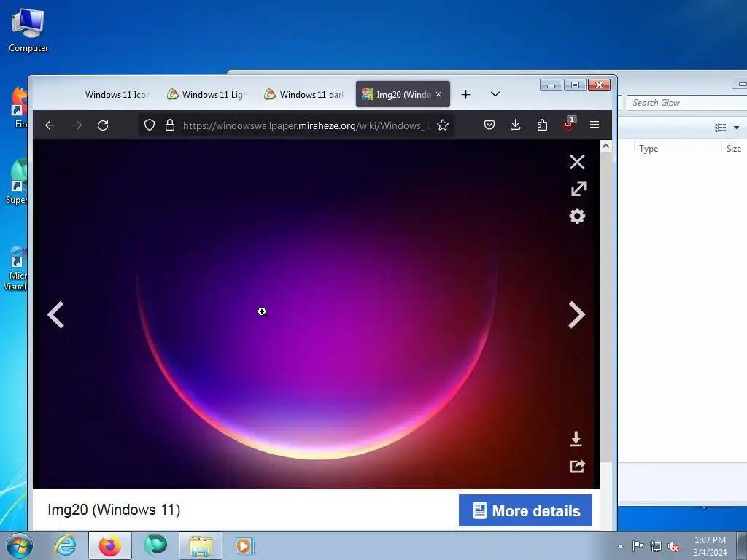Image resolution: width=747 pixels, height=560 pixels.
Task: Open the extensions puzzle menu
Action: coord(542,125)
